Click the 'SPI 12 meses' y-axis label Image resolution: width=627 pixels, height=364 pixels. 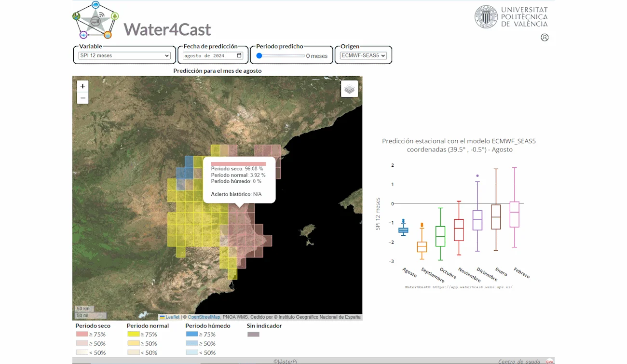(x=378, y=214)
